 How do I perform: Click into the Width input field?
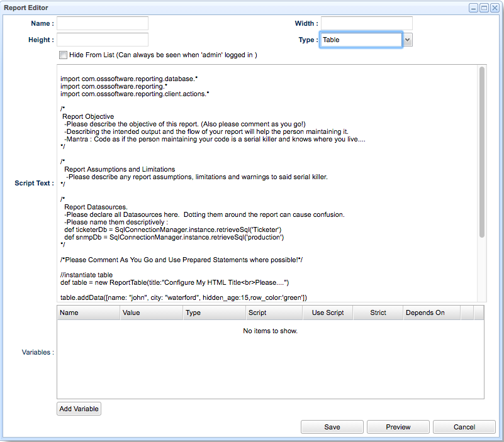coord(366,23)
